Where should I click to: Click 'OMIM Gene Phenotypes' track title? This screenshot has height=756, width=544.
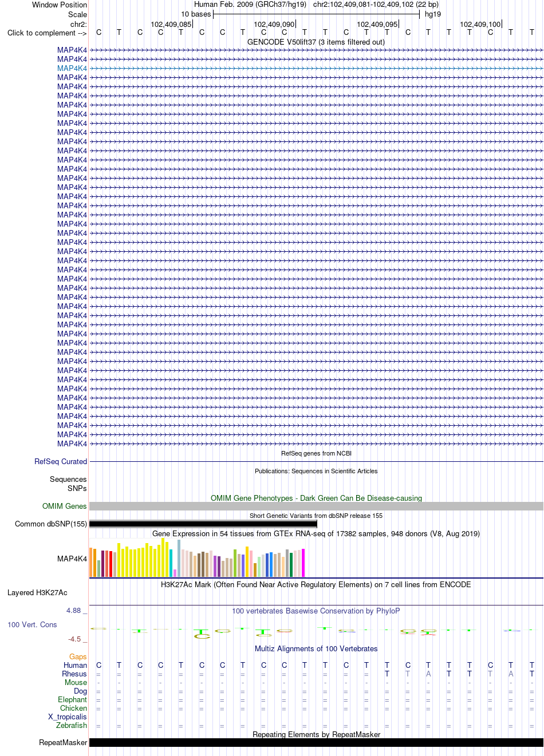pyautogui.click(x=316, y=498)
